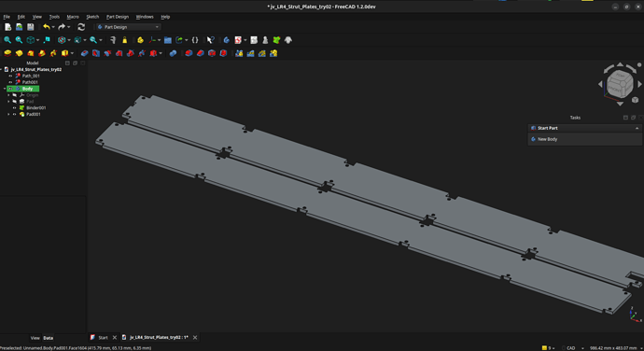Switch to the View property tab
644x351 pixels.
coord(35,338)
